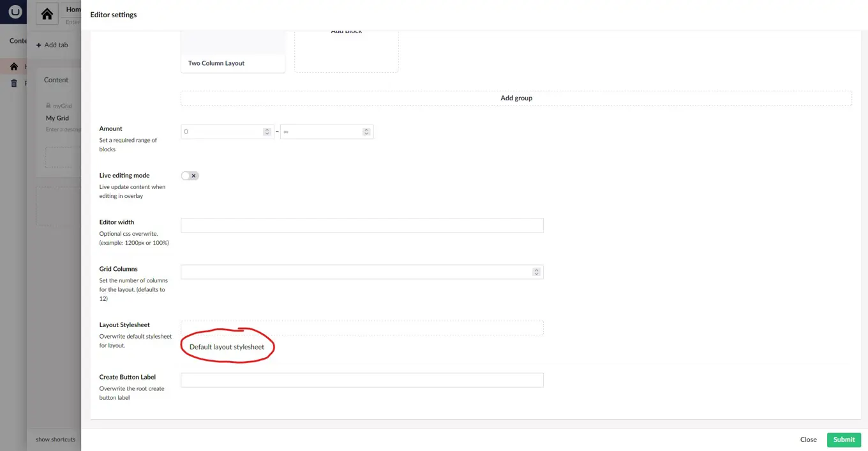Select the home node icon in tree

(14, 66)
